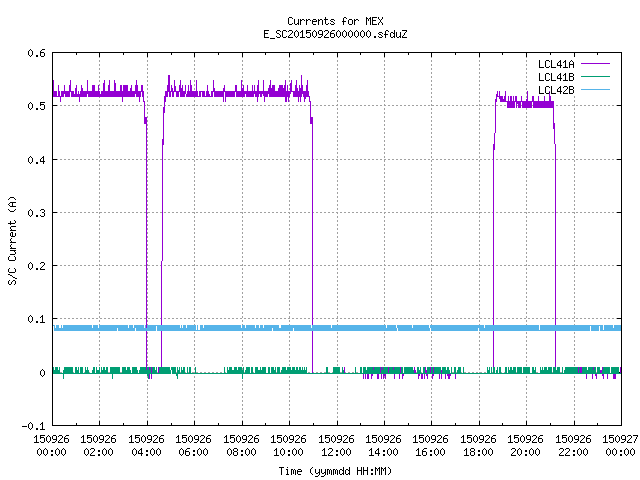This screenshot has height=480, width=640.
Task: Click the 0 y-axis tick label
Action: click(x=42, y=373)
